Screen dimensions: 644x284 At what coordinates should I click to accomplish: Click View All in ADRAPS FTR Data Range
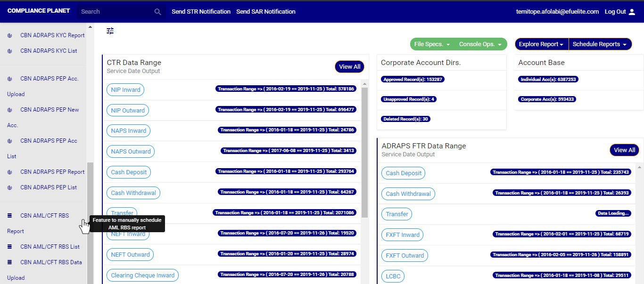pyautogui.click(x=624, y=150)
